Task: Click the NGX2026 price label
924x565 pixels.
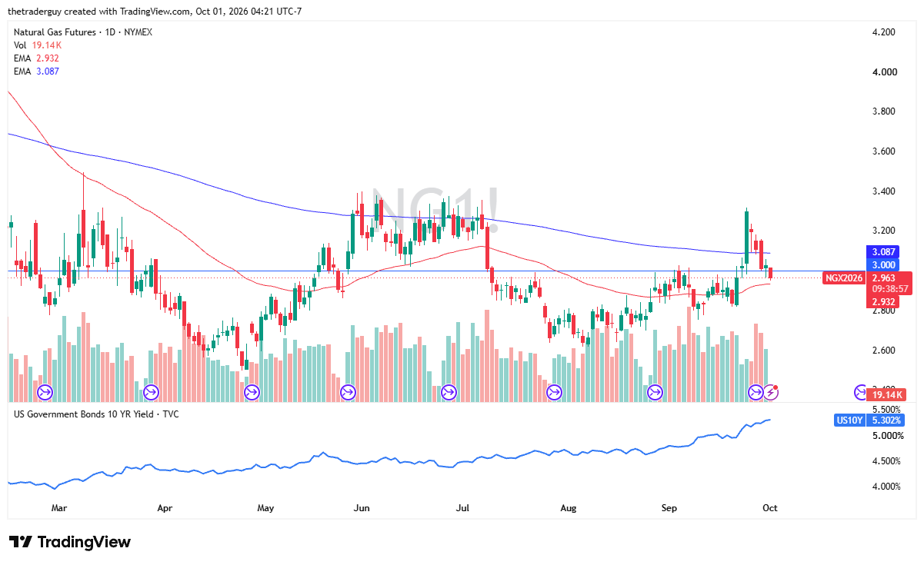Action: pyautogui.click(x=843, y=278)
